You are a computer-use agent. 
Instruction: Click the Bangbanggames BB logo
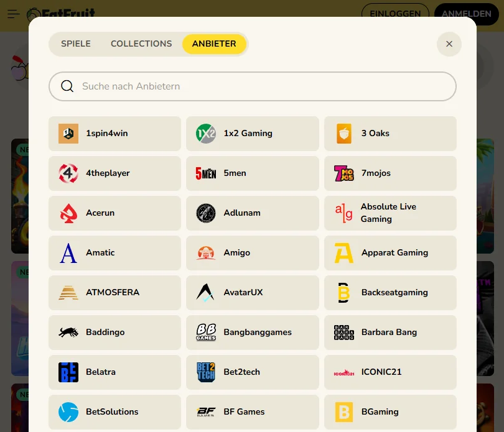click(x=206, y=332)
